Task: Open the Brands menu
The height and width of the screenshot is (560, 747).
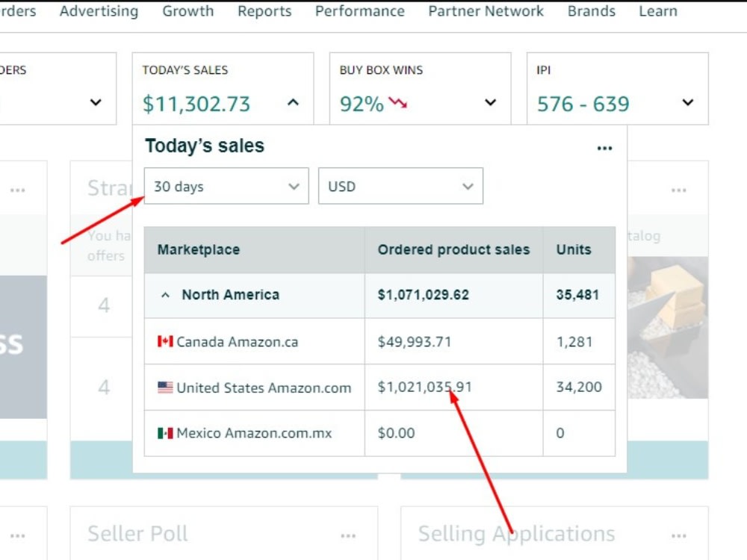Action: [591, 11]
